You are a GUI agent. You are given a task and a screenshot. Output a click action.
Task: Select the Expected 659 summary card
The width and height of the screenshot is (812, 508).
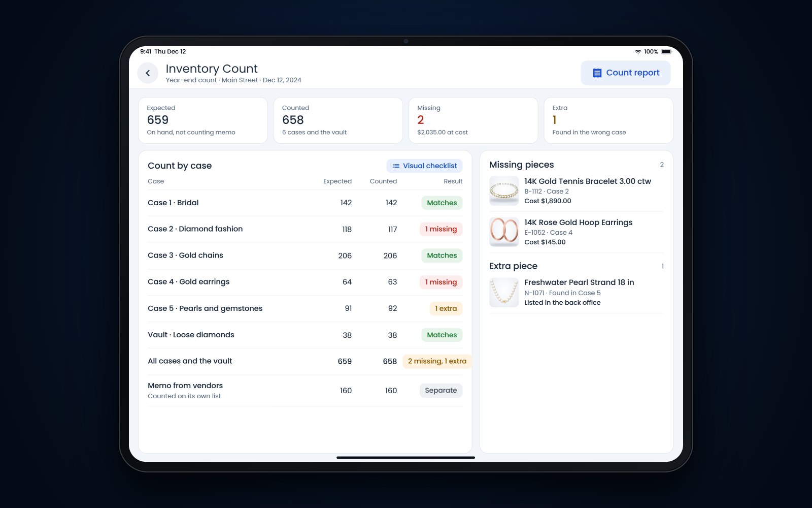(203, 120)
